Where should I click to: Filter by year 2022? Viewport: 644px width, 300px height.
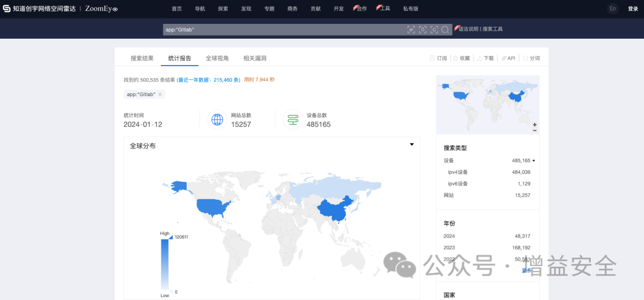(487, 259)
